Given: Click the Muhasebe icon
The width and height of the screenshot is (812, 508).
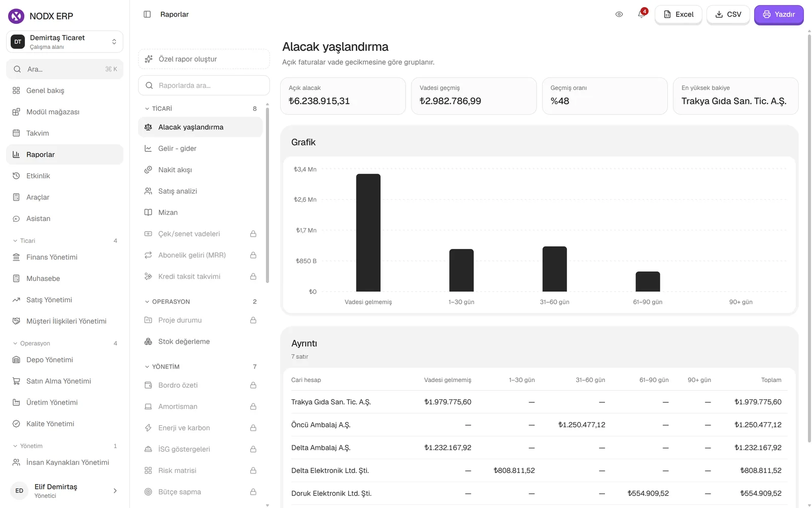Looking at the screenshot, I should coord(16,278).
